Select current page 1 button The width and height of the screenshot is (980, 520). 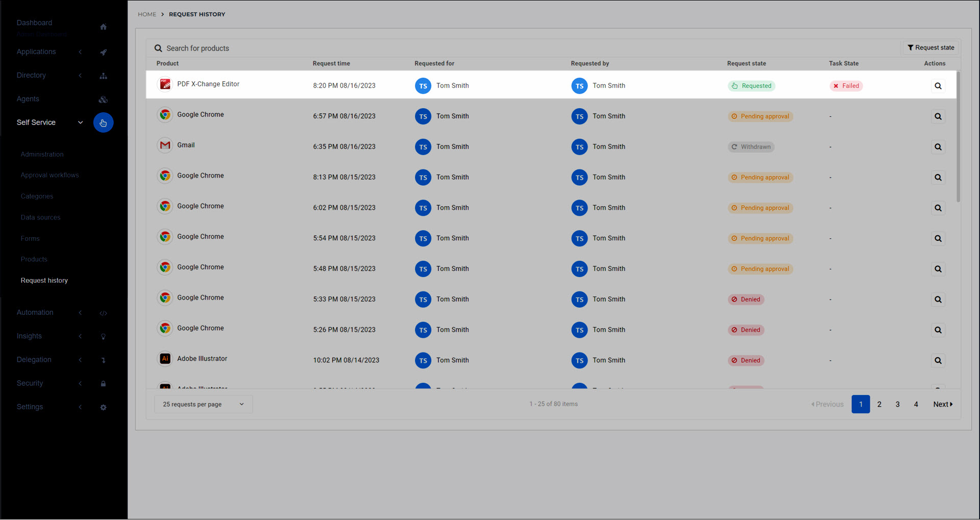[861, 405]
